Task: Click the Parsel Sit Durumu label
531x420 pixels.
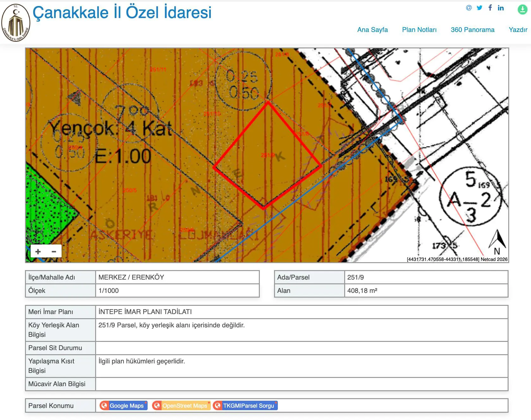Action: point(55,348)
